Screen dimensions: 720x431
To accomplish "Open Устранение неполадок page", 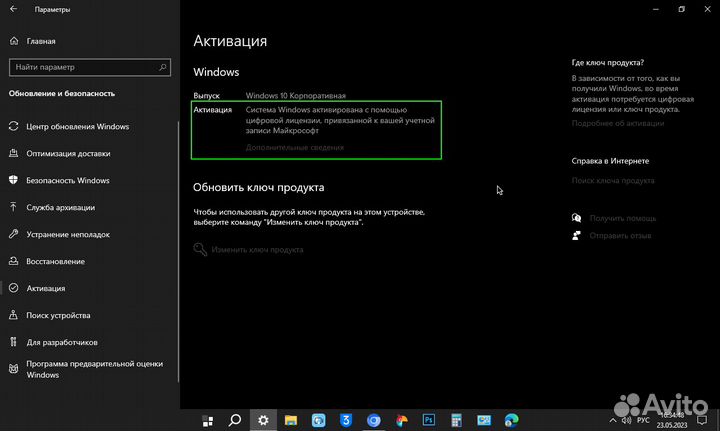I will pyautogui.click(x=68, y=235).
